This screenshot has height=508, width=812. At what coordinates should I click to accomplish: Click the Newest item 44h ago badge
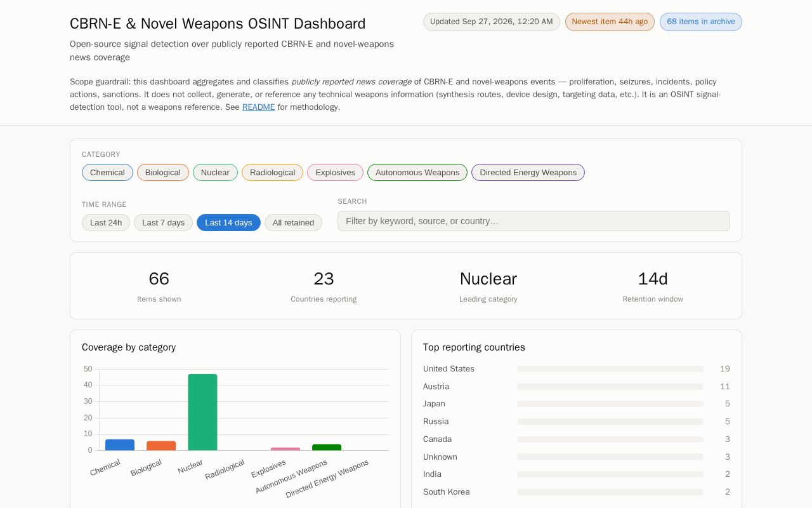[x=610, y=22]
